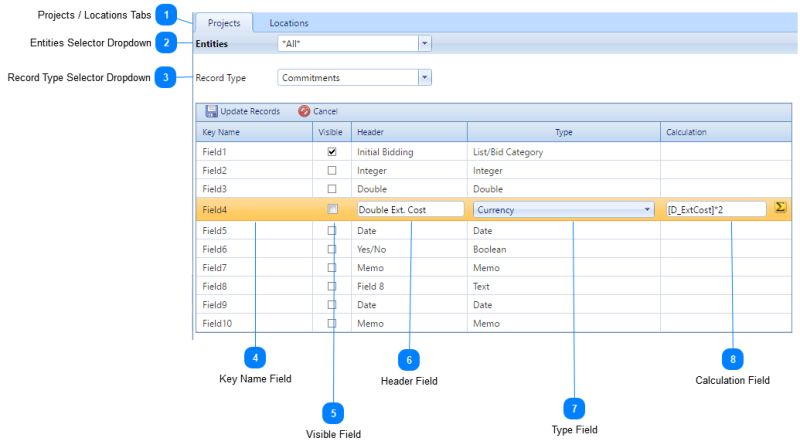Check the Visible checkbox for Field3
Image resolution: width=800 pixels, height=448 pixels.
pyautogui.click(x=332, y=189)
